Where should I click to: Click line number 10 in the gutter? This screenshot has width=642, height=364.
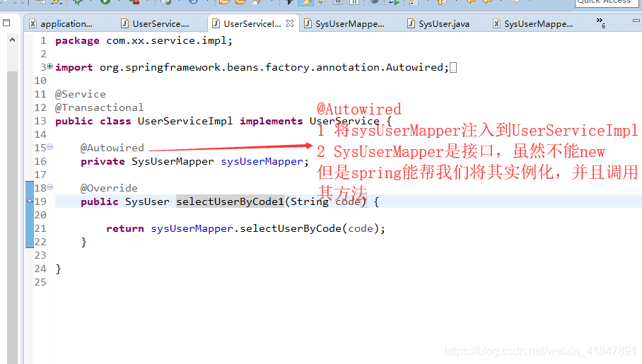40,81
